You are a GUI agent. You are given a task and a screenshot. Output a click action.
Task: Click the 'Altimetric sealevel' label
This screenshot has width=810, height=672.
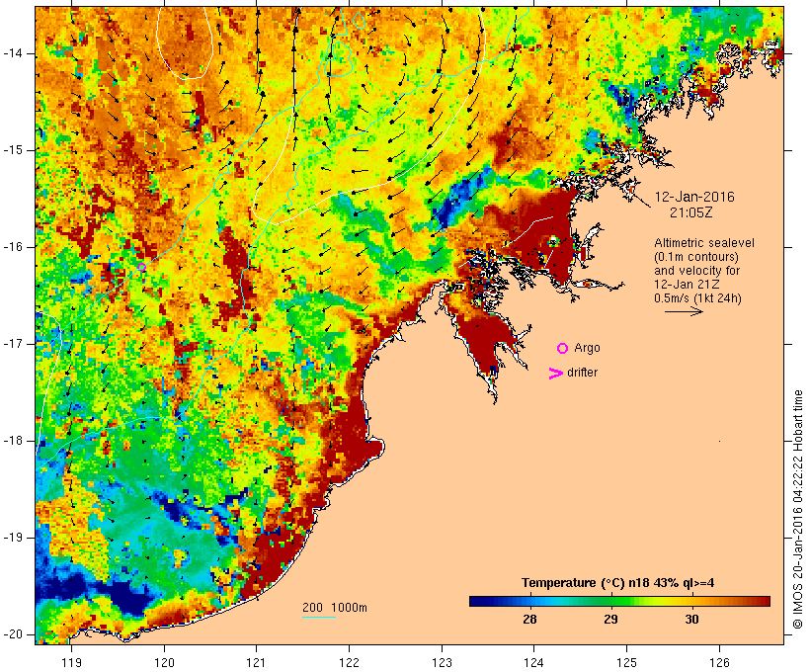(x=704, y=243)
